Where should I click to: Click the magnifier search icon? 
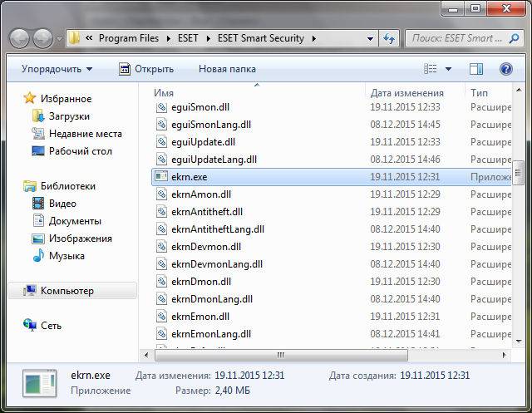pyautogui.click(x=515, y=38)
